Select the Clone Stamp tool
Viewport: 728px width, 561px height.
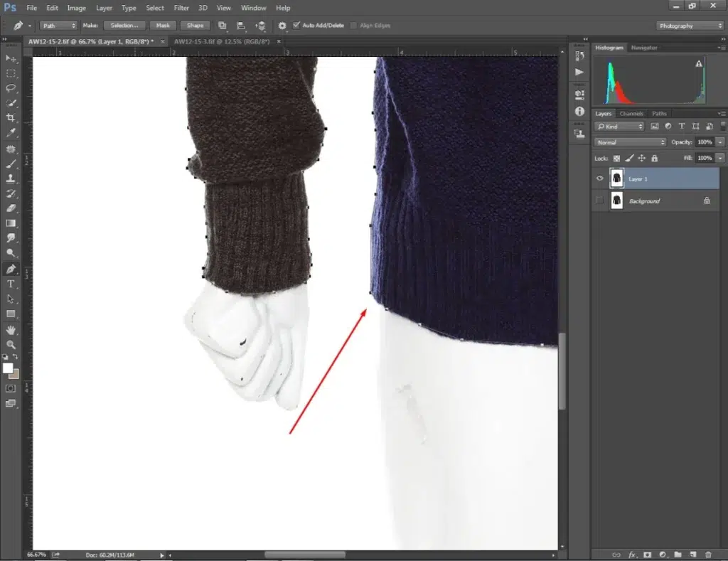[x=11, y=178]
